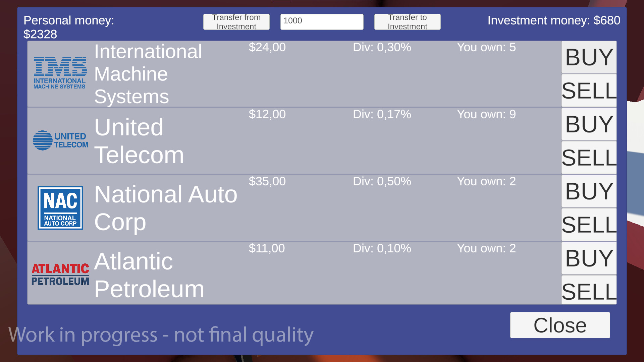Buy shares of Atlantic Petroleum
644x362 pixels.
coord(588,258)
